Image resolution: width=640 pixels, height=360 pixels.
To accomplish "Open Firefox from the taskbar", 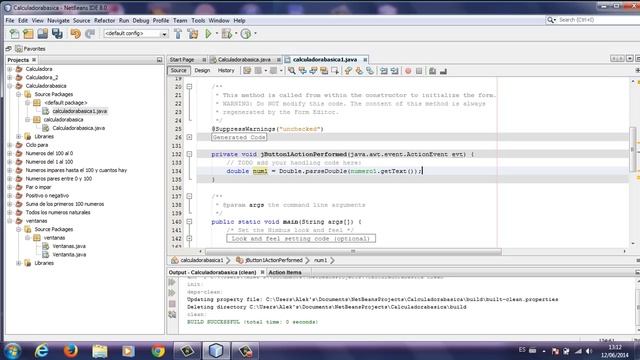I will click(x=71, y=351).
